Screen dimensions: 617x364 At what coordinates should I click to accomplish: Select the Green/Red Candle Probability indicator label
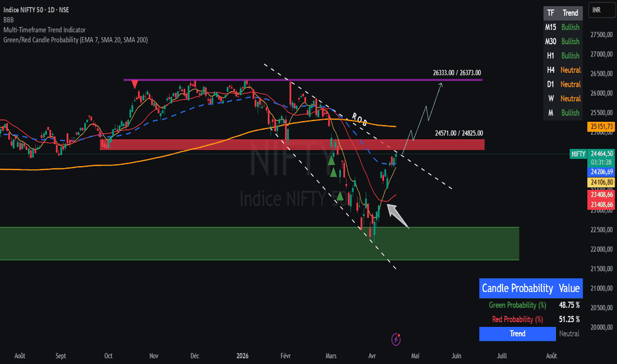click(75, 40)
